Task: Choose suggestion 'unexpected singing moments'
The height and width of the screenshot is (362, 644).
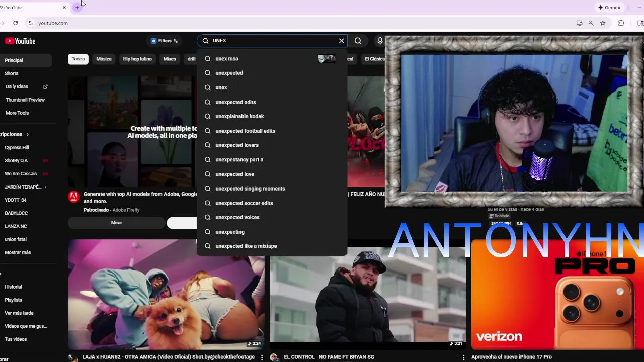Action: (x=272, y=189)
